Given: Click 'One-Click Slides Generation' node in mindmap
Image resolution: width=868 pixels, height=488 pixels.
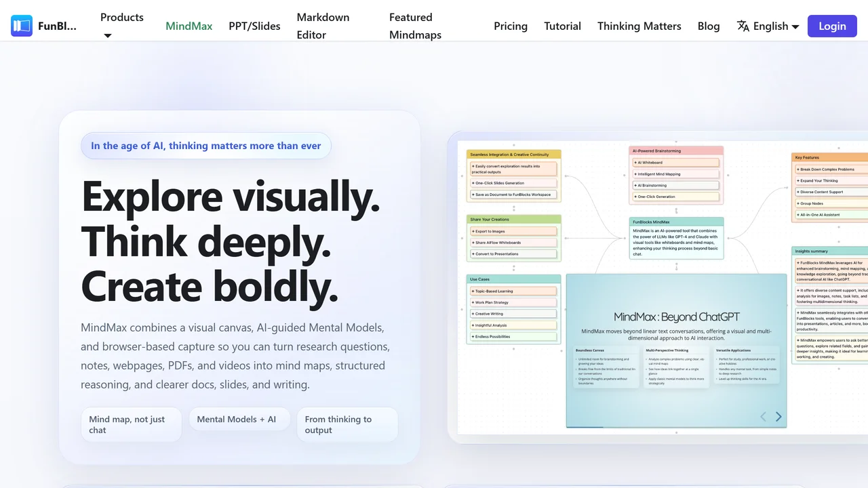Looking at the screenshot, I should click(514, 183).
